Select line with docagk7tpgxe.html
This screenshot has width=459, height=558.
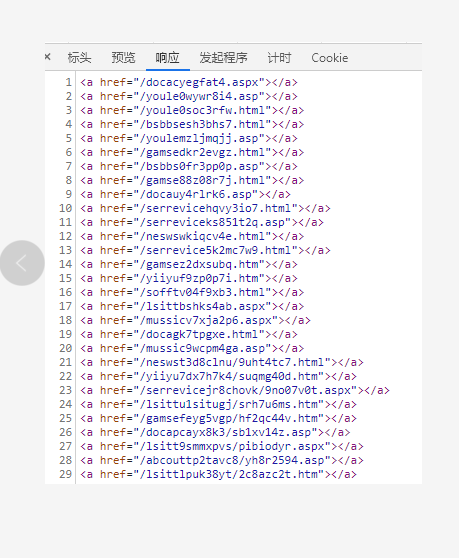pos(189,335)
